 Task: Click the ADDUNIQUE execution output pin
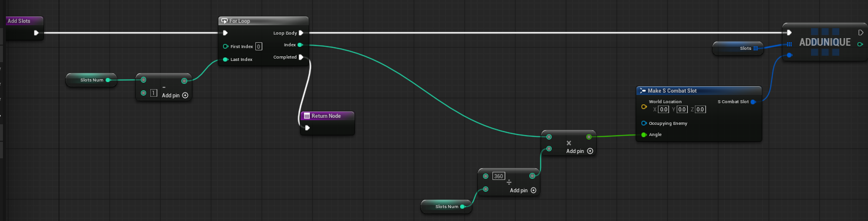[860, 33]
